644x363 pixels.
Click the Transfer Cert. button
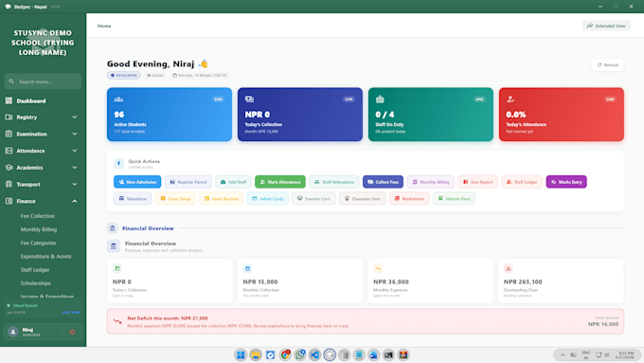click(x=313, y=199)
